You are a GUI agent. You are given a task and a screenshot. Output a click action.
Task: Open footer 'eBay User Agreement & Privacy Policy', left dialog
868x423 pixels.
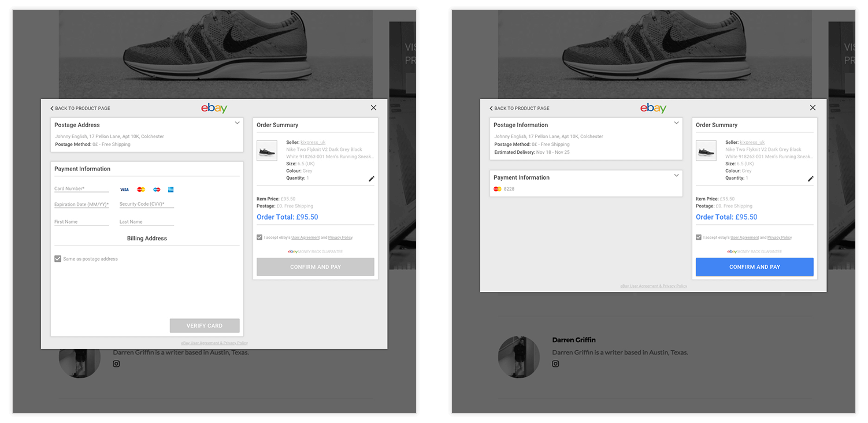(x=214, y=343)
